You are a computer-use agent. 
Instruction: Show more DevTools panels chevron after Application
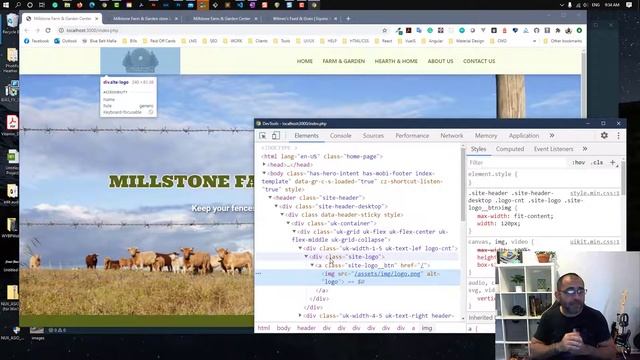552,136
